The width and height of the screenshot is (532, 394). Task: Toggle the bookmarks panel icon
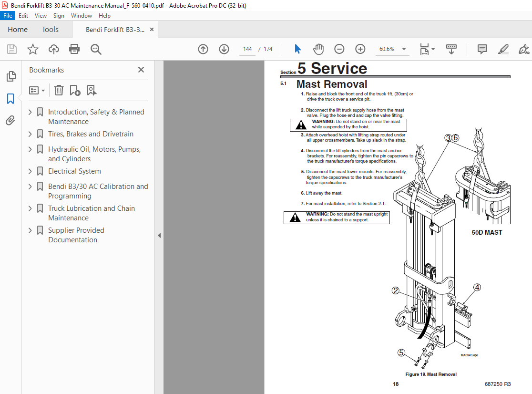(x=10, y=99)
